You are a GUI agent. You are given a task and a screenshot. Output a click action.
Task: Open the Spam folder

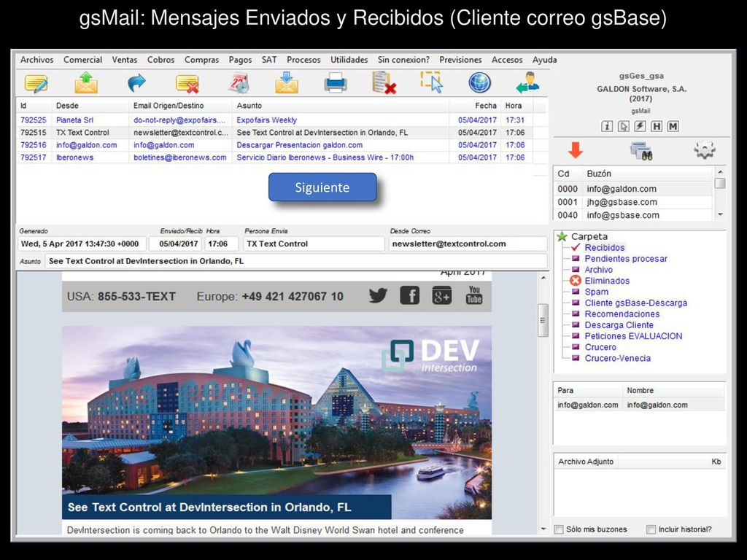click(597, 292)
